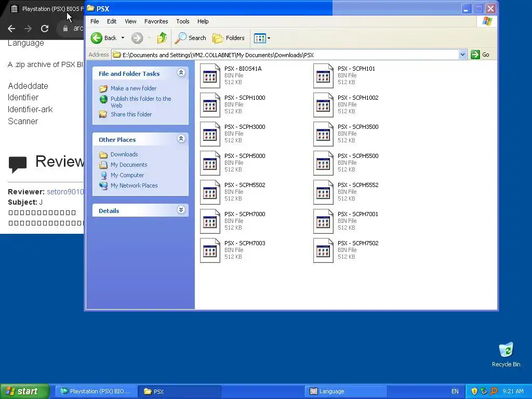Click Publish this folder to the Web
Image resolution: width=532 pixels, height=399 pixels.
point(141,102)
